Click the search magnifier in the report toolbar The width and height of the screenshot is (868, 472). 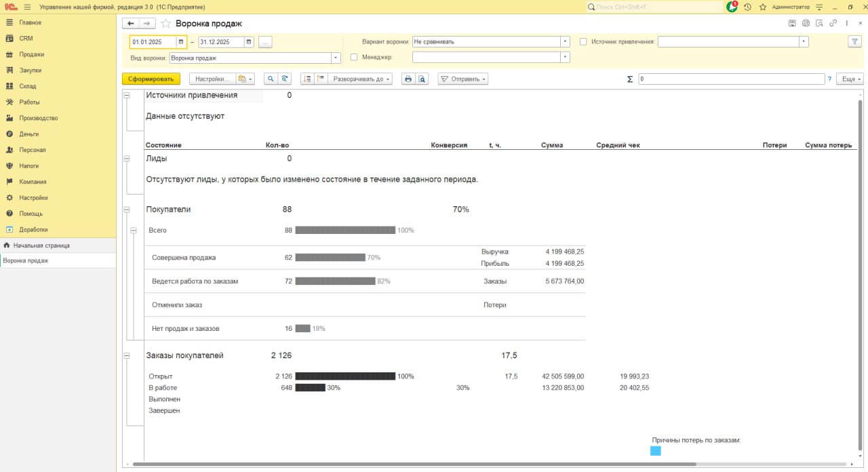click(x=271, y=79)
